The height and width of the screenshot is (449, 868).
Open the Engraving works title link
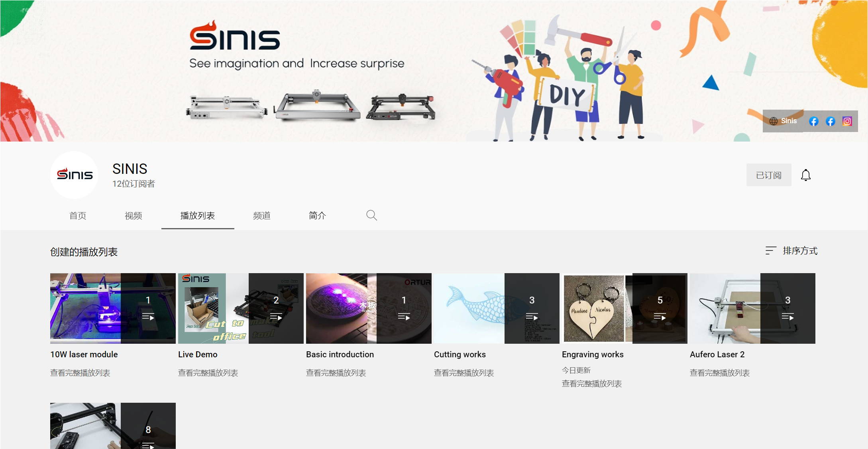click(593, 354)
